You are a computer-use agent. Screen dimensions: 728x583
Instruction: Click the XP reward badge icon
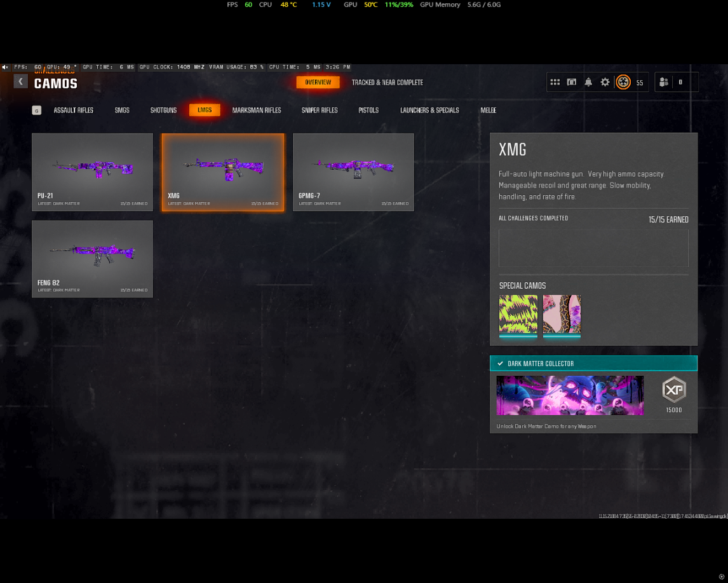coord(673,390)
